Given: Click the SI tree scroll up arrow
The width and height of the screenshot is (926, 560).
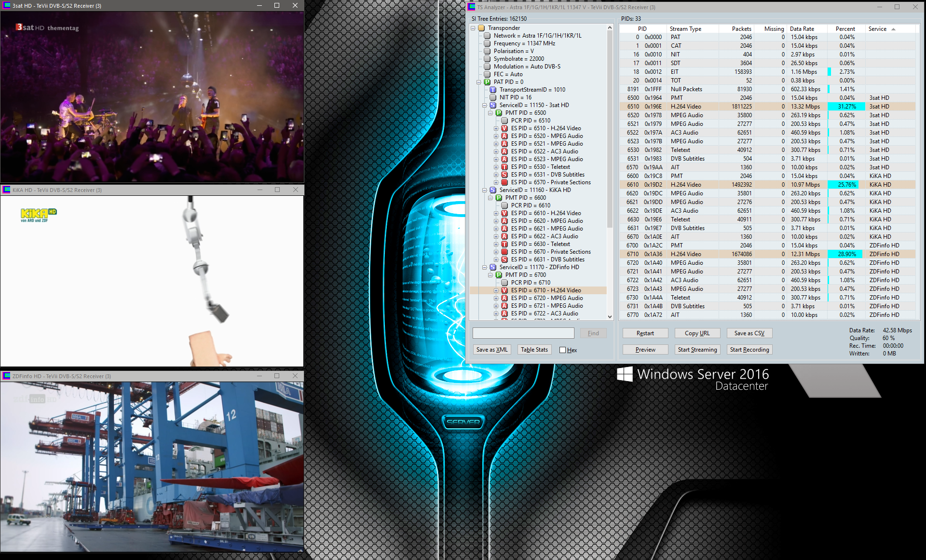Looking at the screenshot, I should (610, 27).
